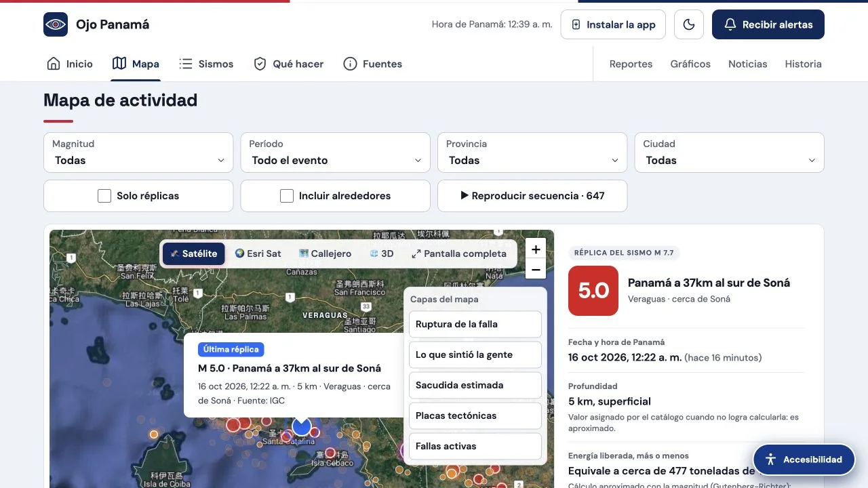Screen dimensions: 868x488
Task: Click the accessibility figure icon
Action: [770, 460]
